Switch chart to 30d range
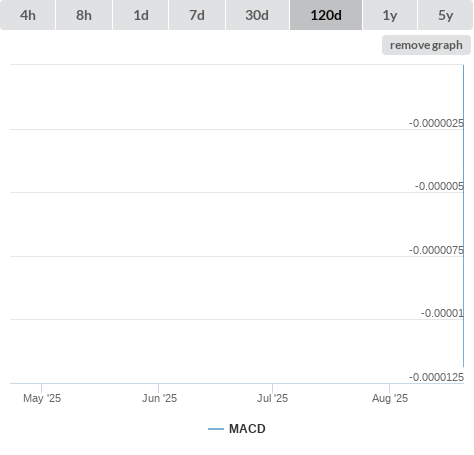The image size is (474, 455). coord(257,15)
